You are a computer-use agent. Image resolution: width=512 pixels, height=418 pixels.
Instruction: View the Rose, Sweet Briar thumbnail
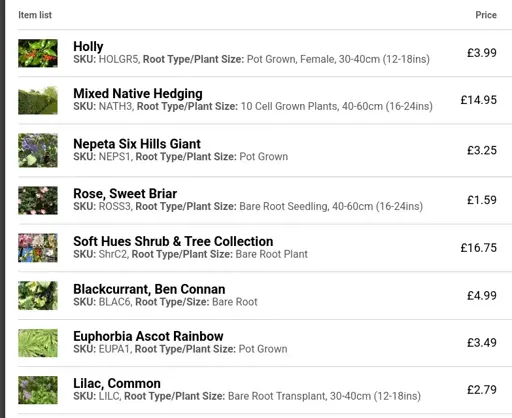pos(38,200)
